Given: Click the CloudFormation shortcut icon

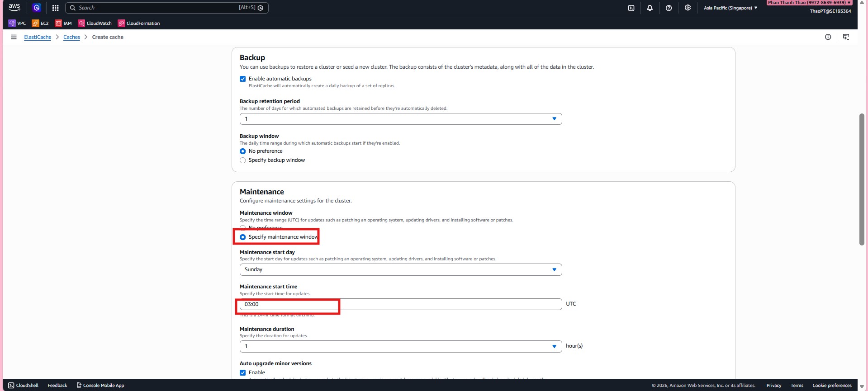Looking at the screenshot, I should tap(121, 23).
